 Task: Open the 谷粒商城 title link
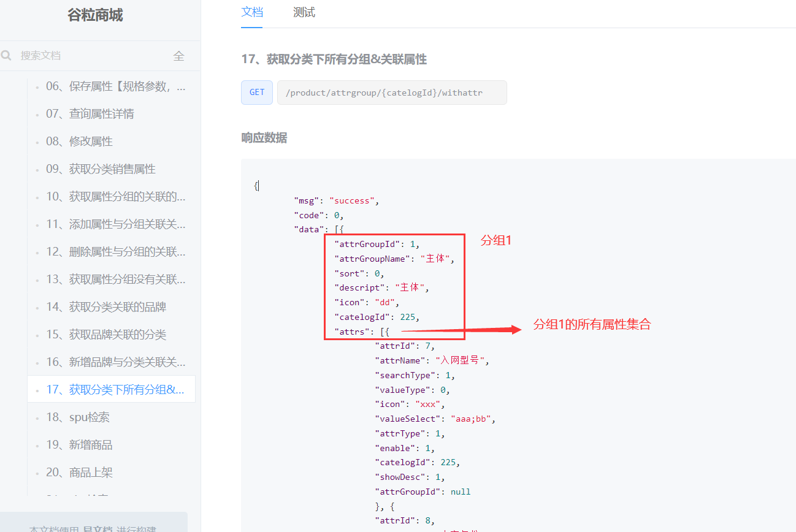click(x=95, y=15)
